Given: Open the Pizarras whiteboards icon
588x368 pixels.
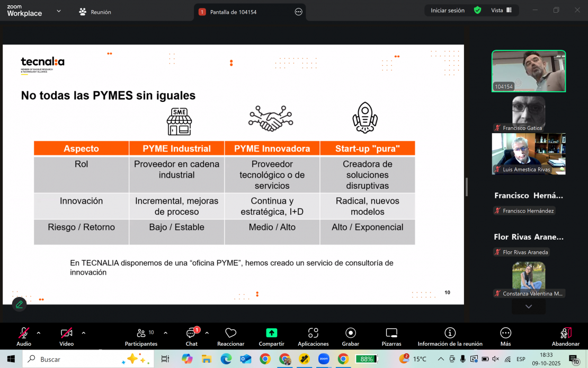Looking at the screenshot, I should [391, 333].
